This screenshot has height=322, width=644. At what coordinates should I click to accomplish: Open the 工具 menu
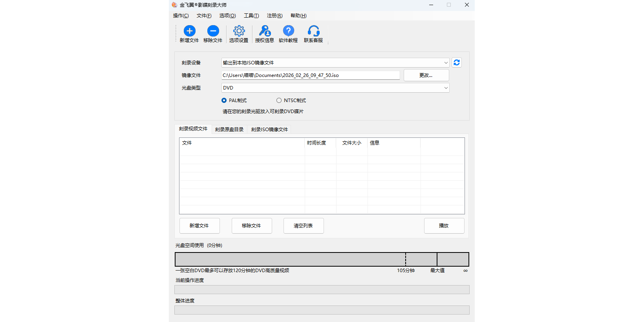[251, 16]
